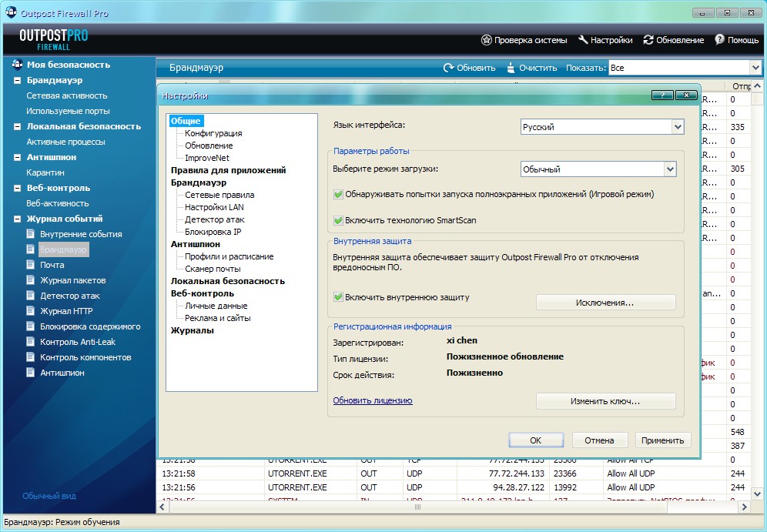This screenshot has height=532, width=767.
Task: Select Блокировка IP in settings tree
Action: point(213,232)
